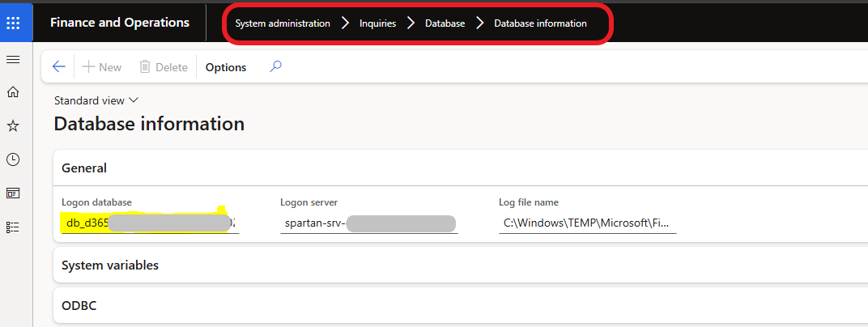Screen dimensions: 868x327
Task: Click Inquiries breadcrumb
Action: [377, 23]
